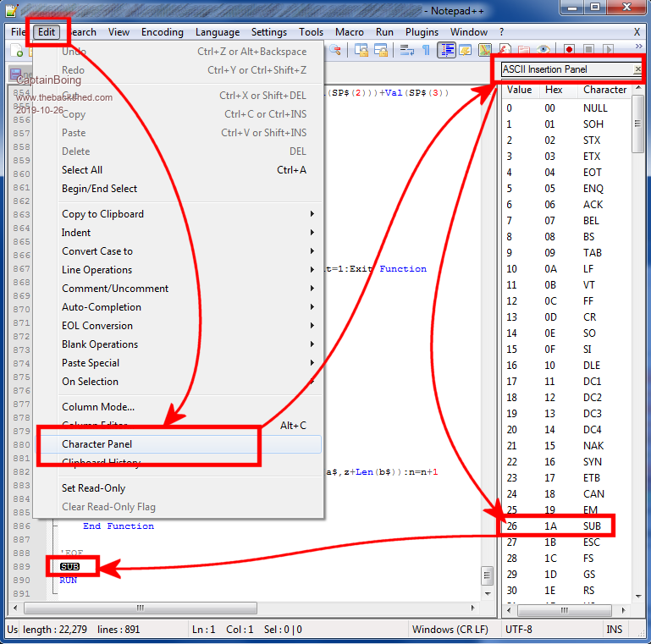Click the Record Macro toolbar icon
Screen dimensions: 651x644
pos(569,51)
